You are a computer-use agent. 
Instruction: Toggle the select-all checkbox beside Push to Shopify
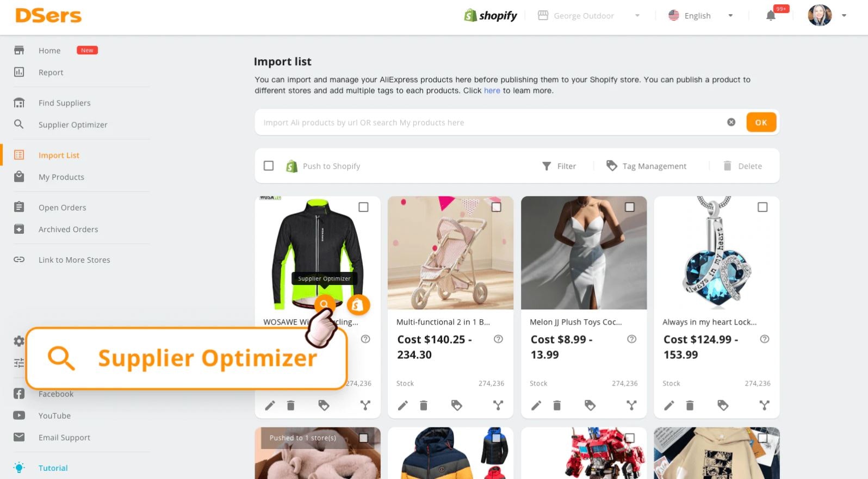click(269, 166)
